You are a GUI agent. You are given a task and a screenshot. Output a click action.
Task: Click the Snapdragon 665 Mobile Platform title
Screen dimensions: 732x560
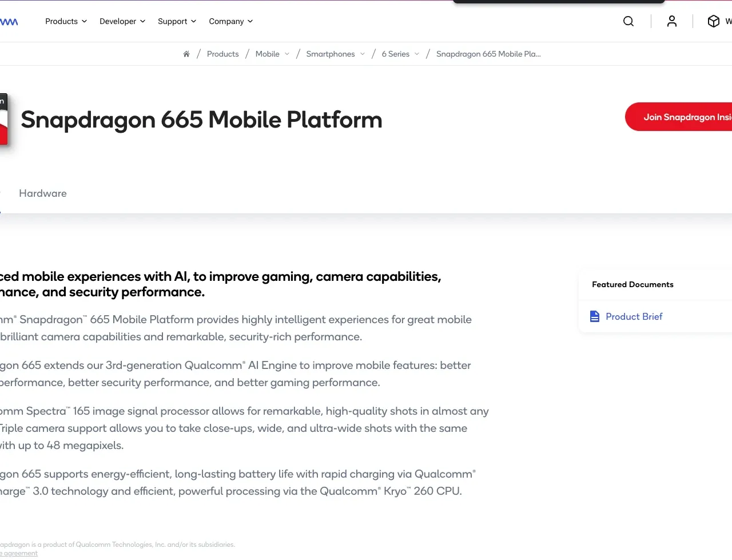(x=201, y=120)
